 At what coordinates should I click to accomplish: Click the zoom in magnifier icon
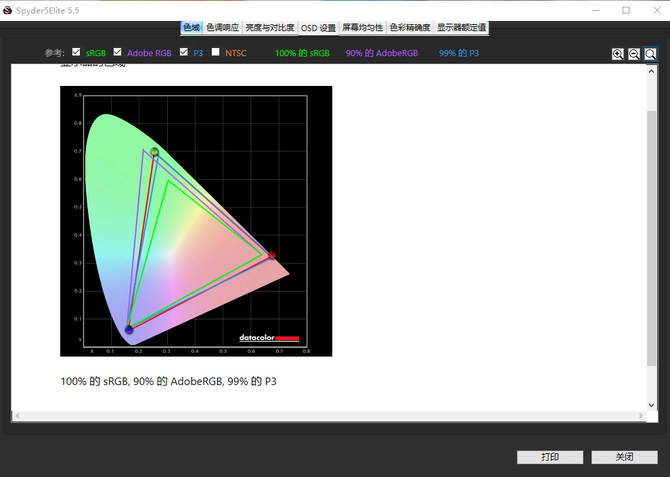click(618, 53)
